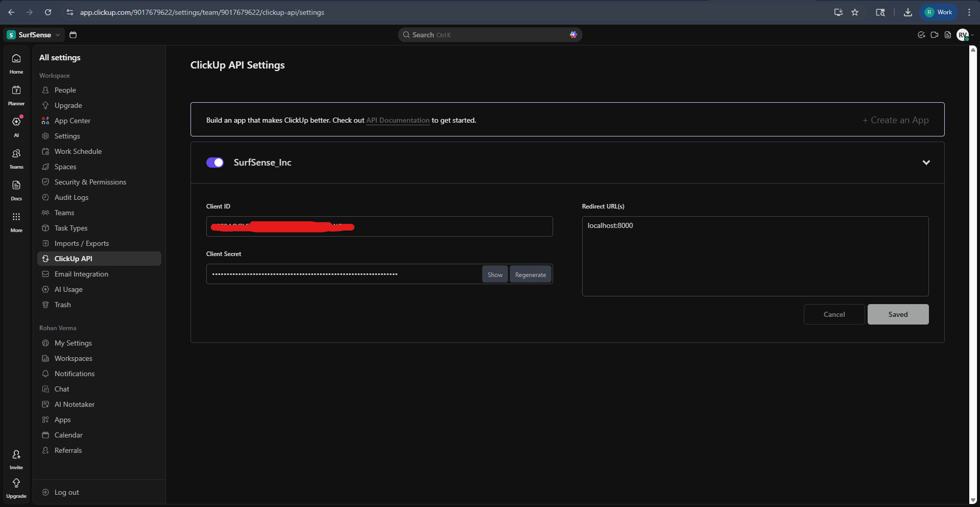The width and height of the screenshot is (980, 507).
Task: Click the Show button for Client Secret
Action: [x=494, y=274]
